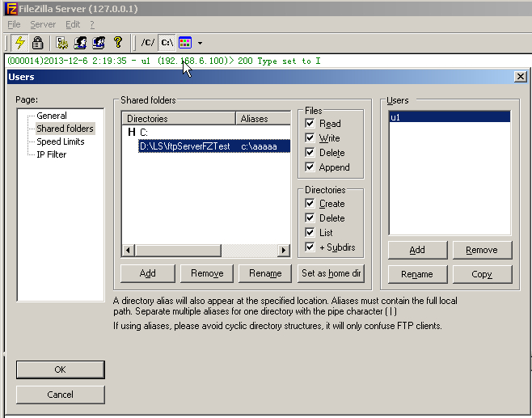Open the Groups editor toolbar icon
The image size is (532, 418).
tap(99, 43)
